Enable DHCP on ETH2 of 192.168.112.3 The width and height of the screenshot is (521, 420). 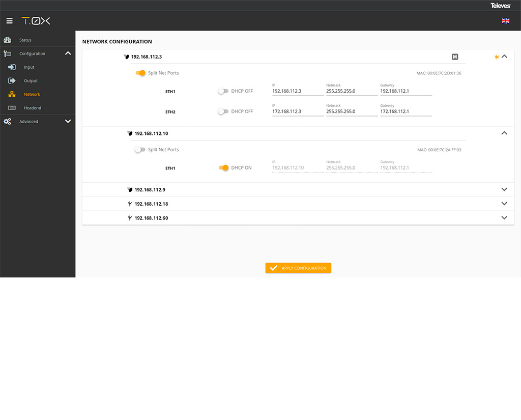(223, 111)
